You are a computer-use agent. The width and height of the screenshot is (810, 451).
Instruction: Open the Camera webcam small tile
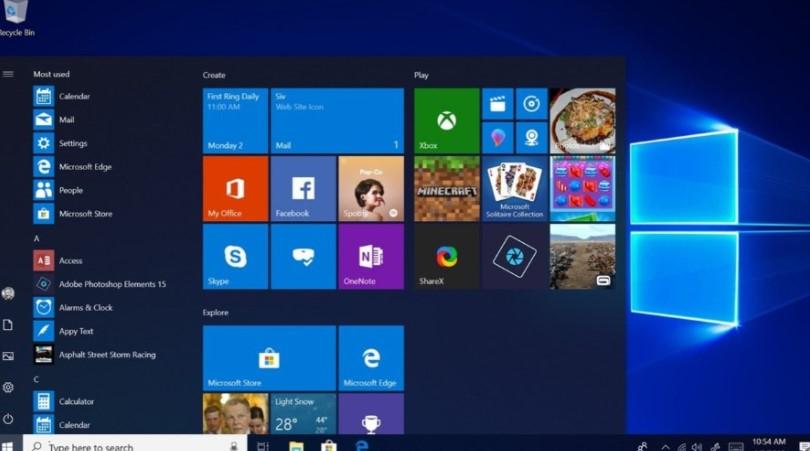click(532, 138)
